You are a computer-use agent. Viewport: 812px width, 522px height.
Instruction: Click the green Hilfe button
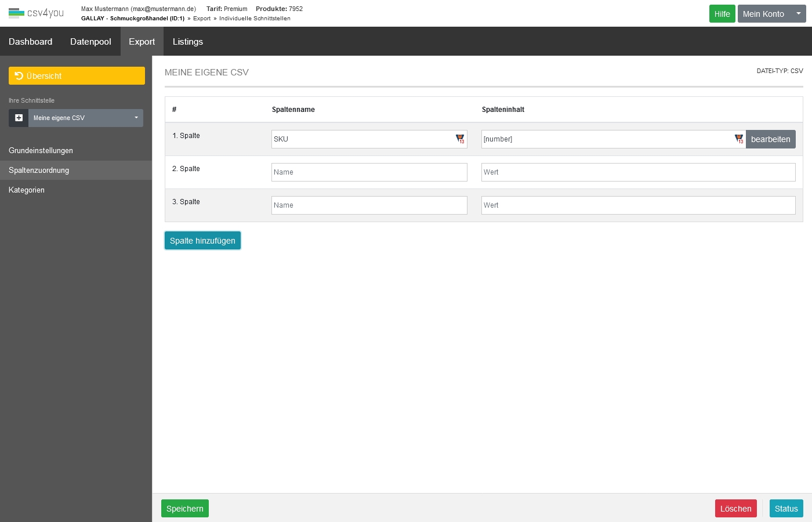722,14
